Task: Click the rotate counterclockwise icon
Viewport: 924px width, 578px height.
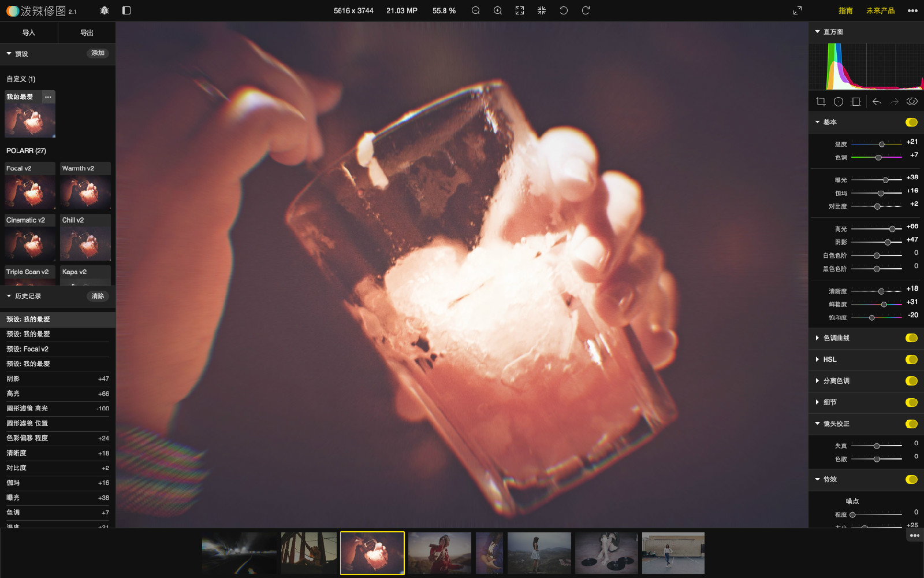Action: click(564, 10)
